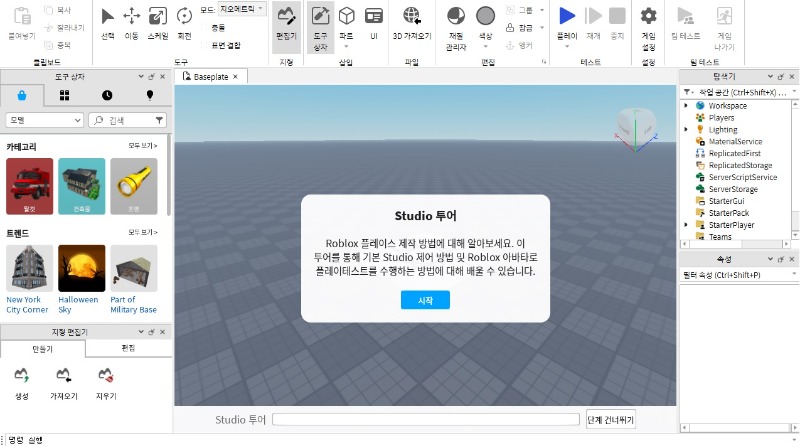Click the view orientation cube gizmo

point(636,129)
